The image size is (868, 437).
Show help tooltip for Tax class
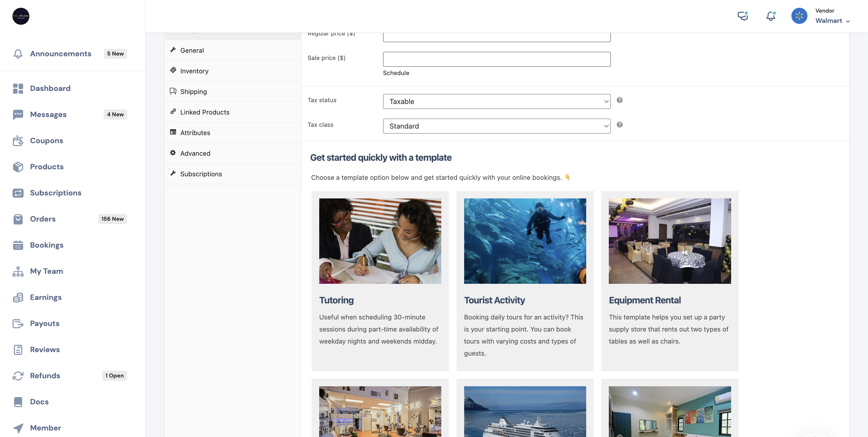(x=620, y=125)
